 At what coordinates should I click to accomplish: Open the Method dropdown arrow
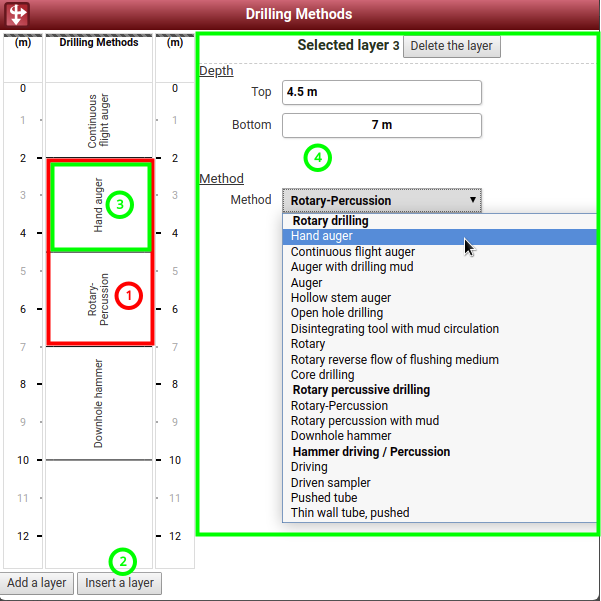pyautogui.click(x=472, y=200)
